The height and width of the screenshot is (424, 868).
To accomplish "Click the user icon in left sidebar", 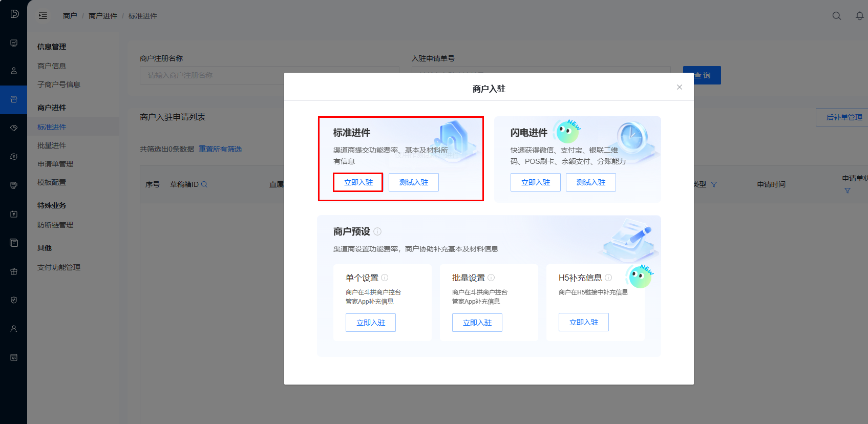I will coord(14,71).
